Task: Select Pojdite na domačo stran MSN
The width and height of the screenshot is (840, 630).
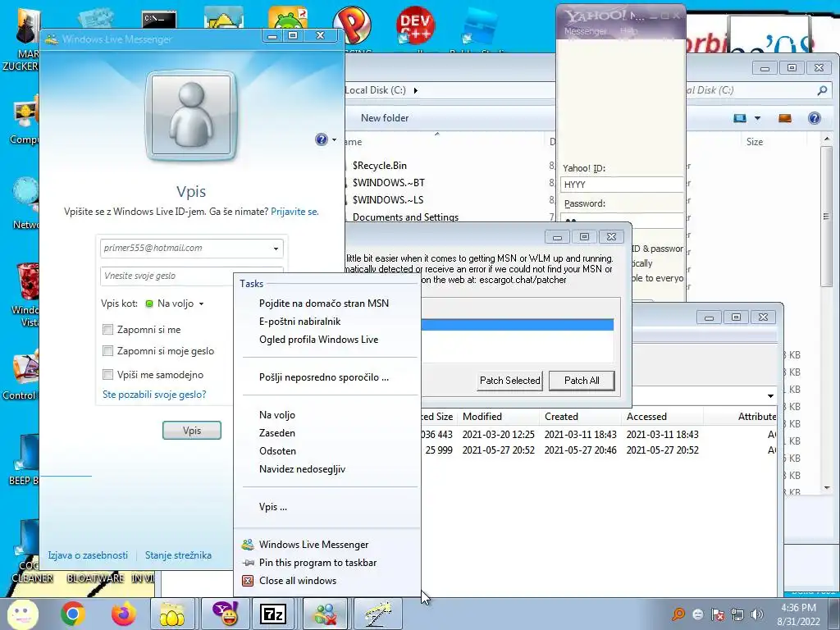Action: tap(323, 304)
